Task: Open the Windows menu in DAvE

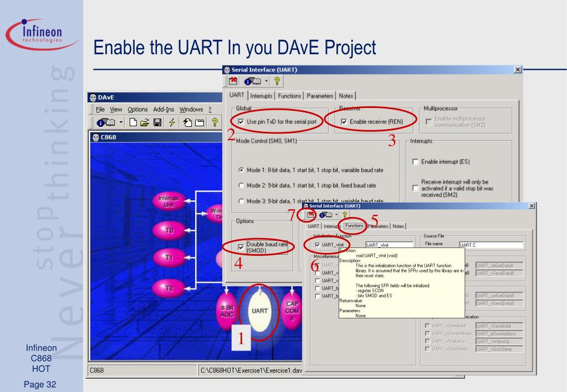Action: point(191,109)
